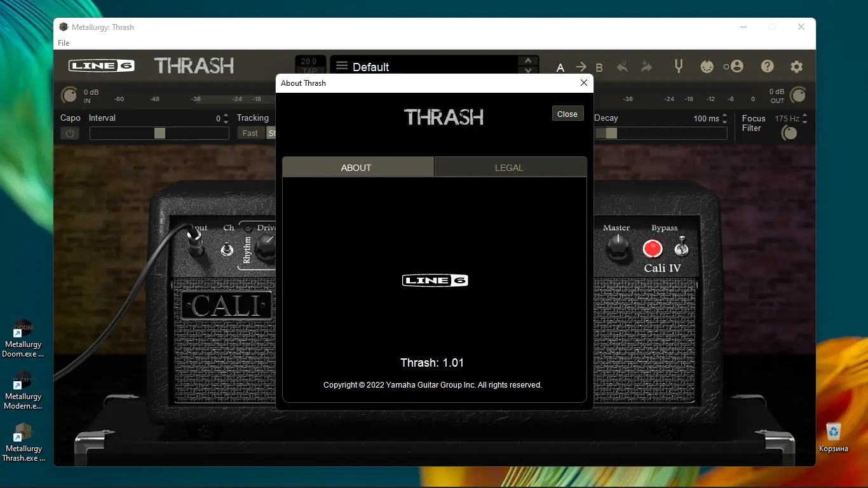Click the "0 dB" IN level readout

[x=91, y=91]
